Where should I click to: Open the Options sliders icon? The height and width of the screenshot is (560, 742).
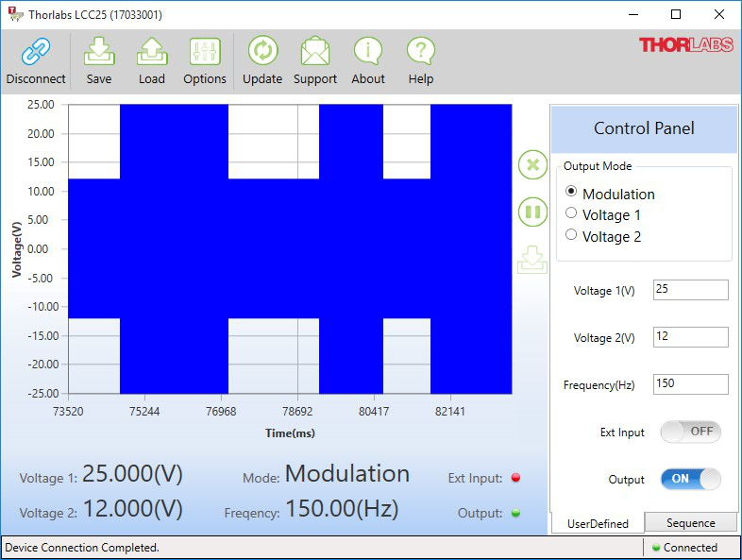(205, 52)
